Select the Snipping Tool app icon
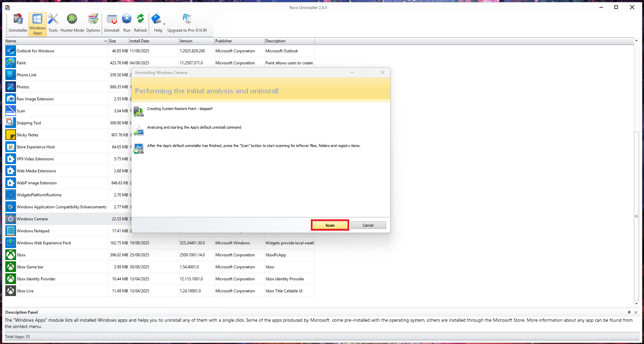 tap(11, 123)
